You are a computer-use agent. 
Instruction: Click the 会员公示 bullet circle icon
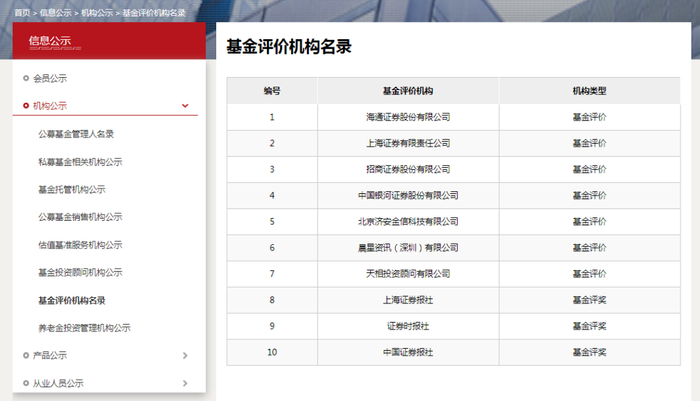pos(26,79)
